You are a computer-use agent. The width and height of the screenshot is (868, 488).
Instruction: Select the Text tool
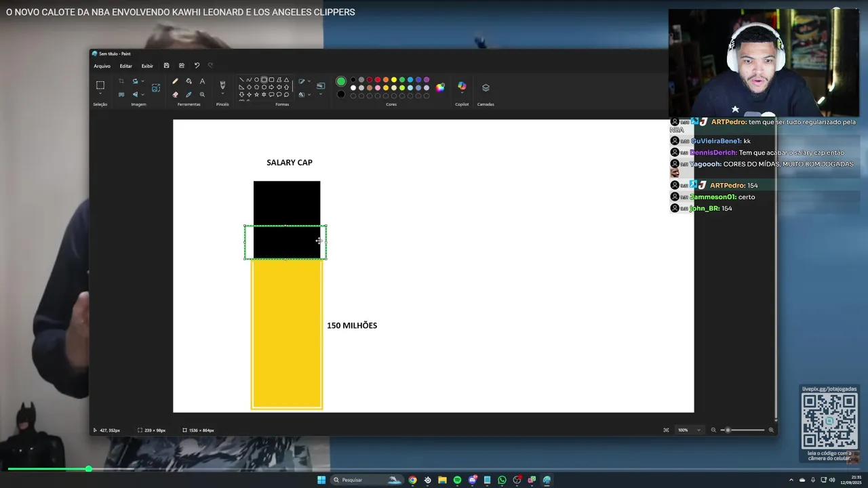point(202,81)
